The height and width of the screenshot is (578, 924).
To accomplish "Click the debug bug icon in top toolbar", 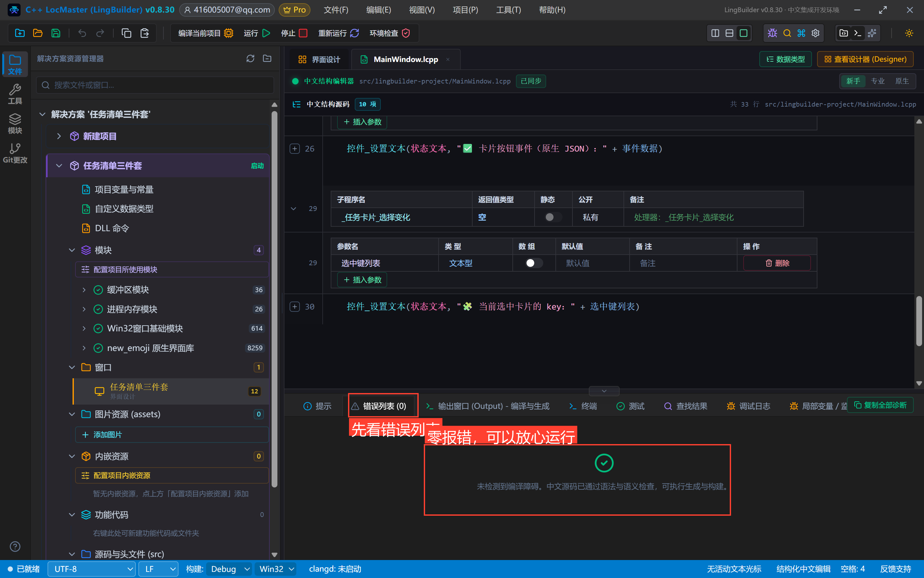I will point(772,33).
